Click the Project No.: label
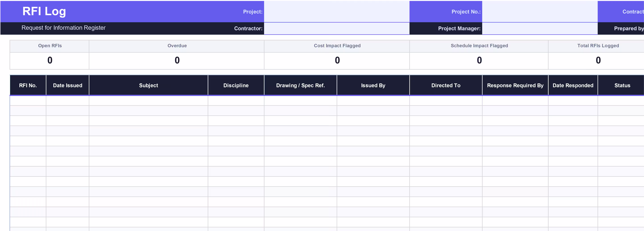 coord(466,12)
